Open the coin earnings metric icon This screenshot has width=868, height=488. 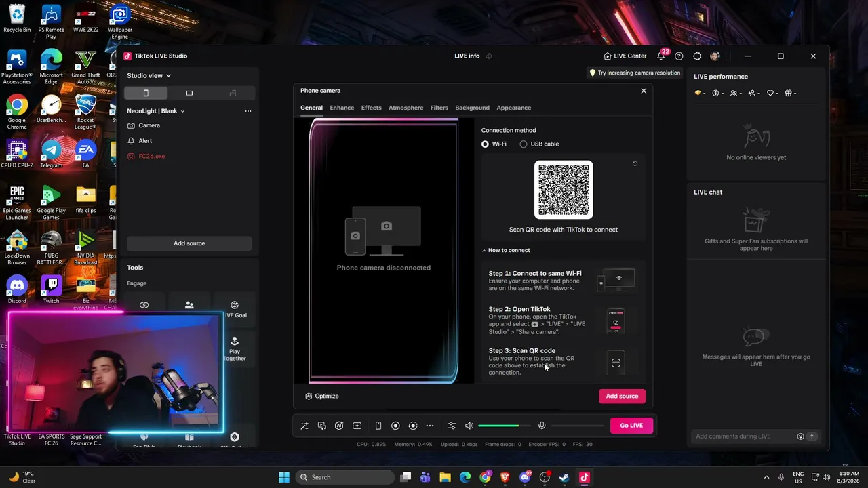tap(715, 94)
